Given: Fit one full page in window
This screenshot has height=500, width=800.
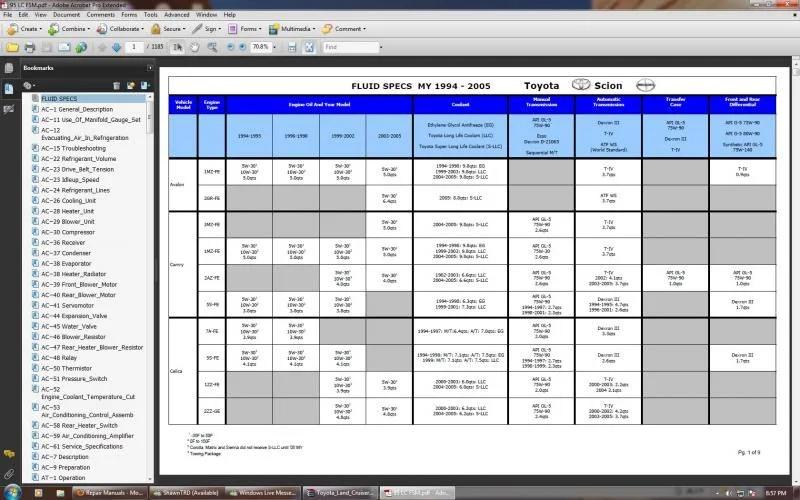Looking at the screenshot, I should 309,47.
